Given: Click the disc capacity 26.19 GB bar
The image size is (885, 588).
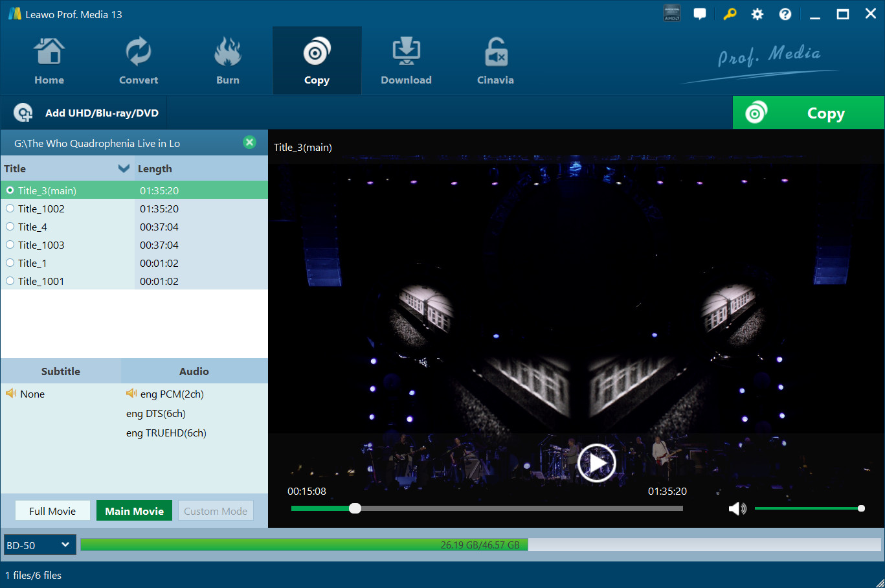Looking at the screenshot, I should 480,545.
